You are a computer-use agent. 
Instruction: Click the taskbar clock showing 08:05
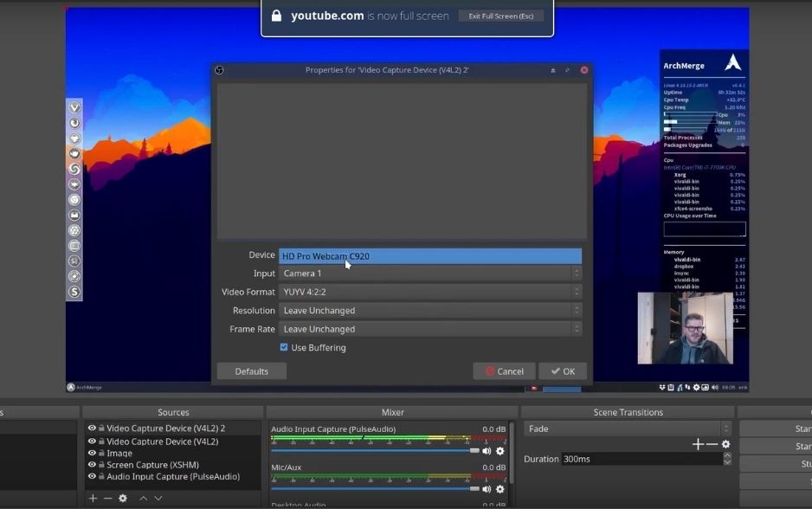[729, 387]
